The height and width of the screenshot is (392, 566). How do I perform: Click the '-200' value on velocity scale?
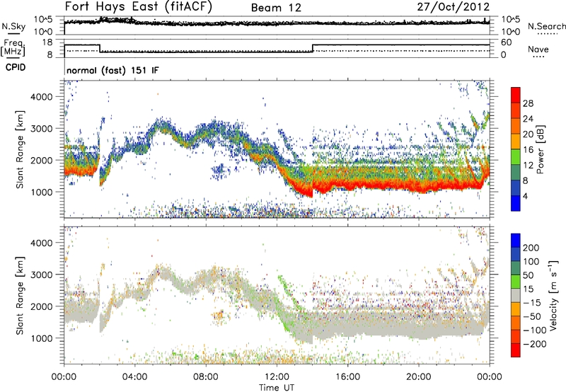(535, 344)
